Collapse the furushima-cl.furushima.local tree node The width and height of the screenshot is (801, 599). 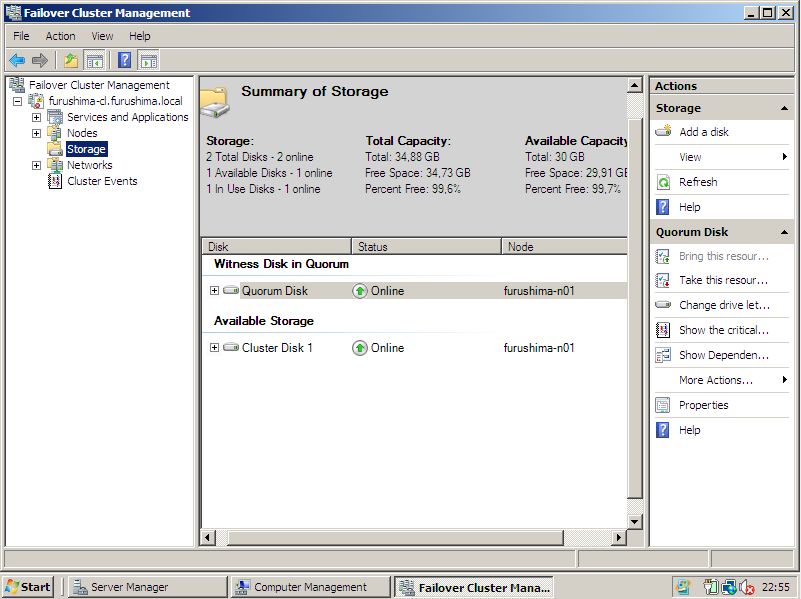[x=17, y=101]
